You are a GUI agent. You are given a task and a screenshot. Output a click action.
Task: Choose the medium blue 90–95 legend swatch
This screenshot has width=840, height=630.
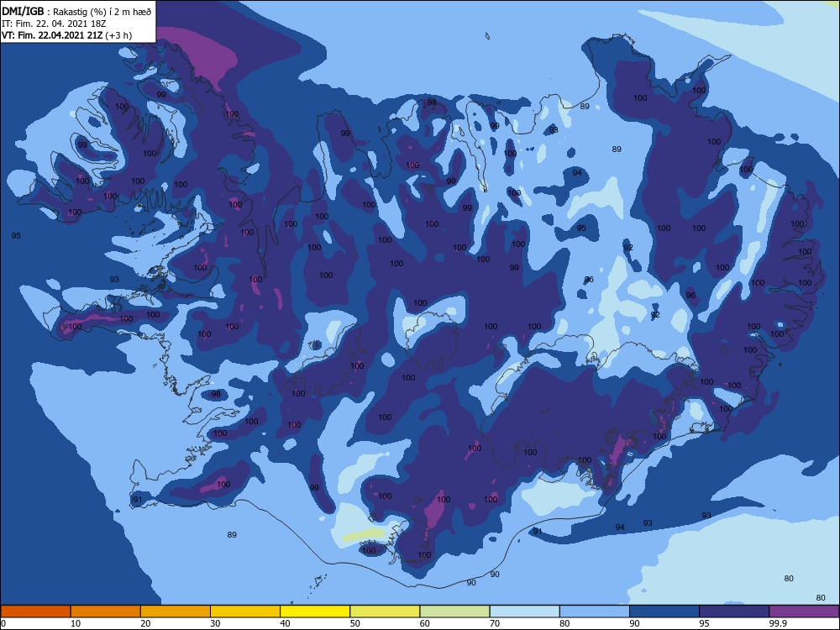point(664,612)
